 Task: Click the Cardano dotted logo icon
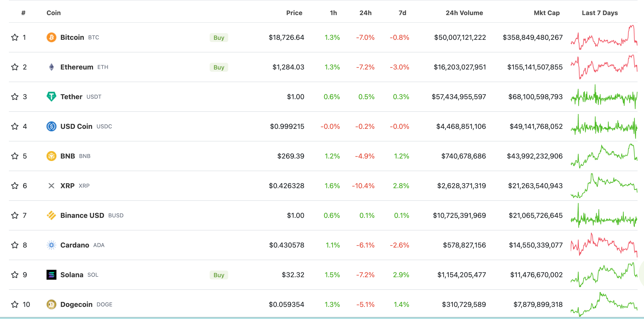click(51, 245)
